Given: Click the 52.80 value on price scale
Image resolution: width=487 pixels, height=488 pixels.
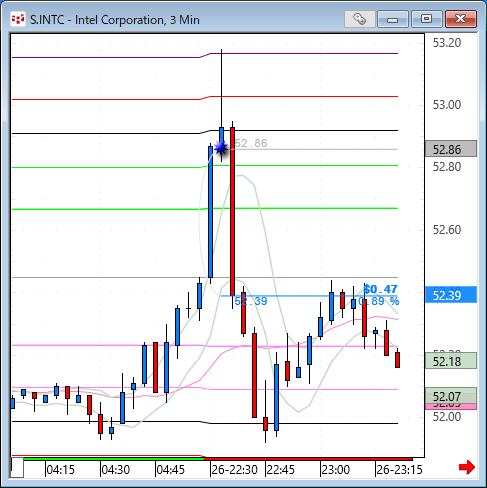Looking at the screenshot, I should click(447, 167).
